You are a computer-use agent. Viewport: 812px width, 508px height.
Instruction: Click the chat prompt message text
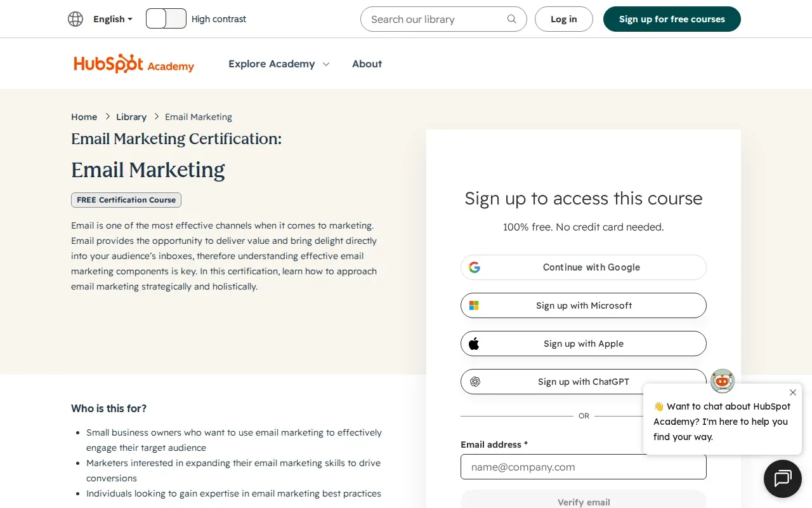[722, 422]
